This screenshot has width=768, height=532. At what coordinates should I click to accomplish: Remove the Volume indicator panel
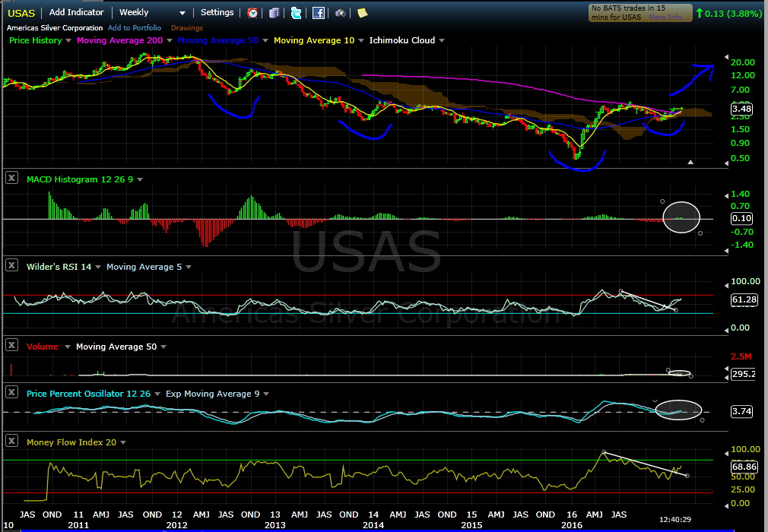(11, 345)
